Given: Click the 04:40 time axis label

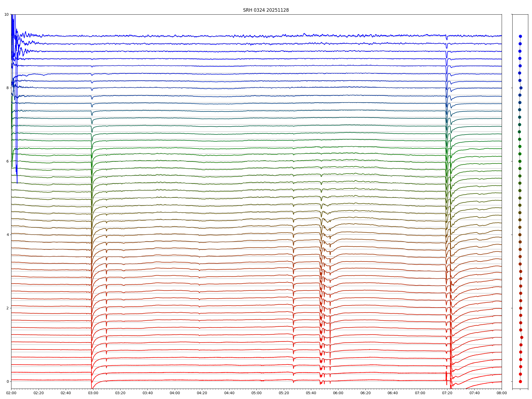Looking at the screenshot, I should (229, 393).
